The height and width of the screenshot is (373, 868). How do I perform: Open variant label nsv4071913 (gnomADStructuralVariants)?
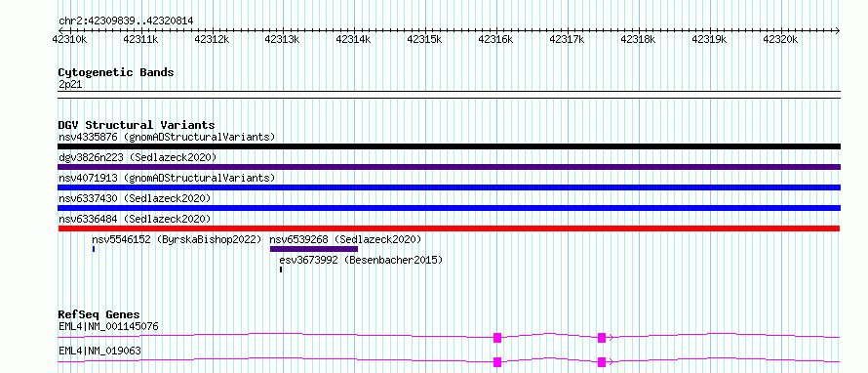[x=167, y=178]
